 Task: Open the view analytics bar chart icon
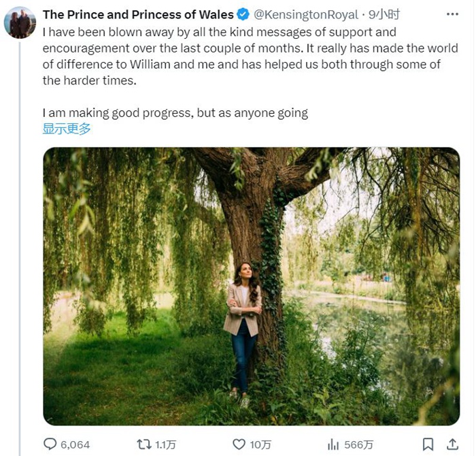(x=333, y=444)
